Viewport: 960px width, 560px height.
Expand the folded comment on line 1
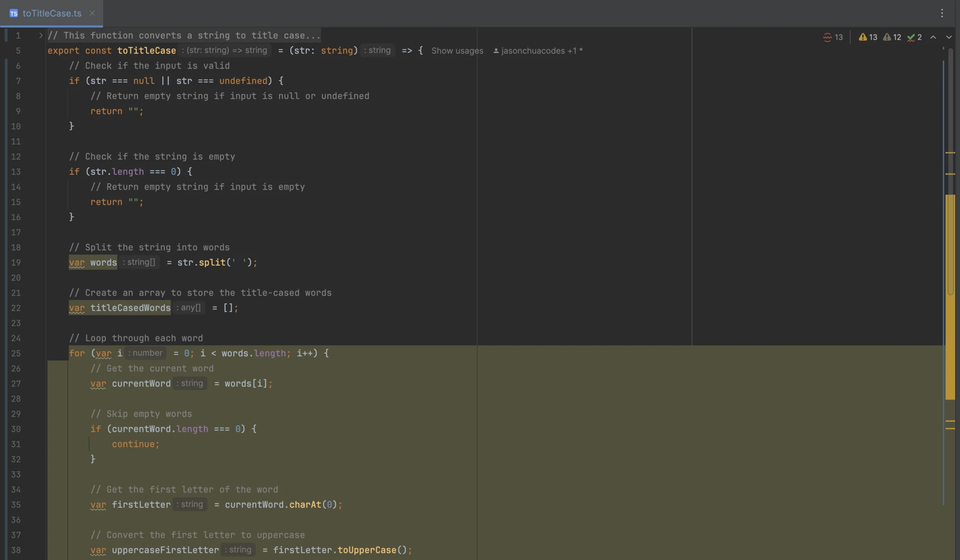(41, 35)
